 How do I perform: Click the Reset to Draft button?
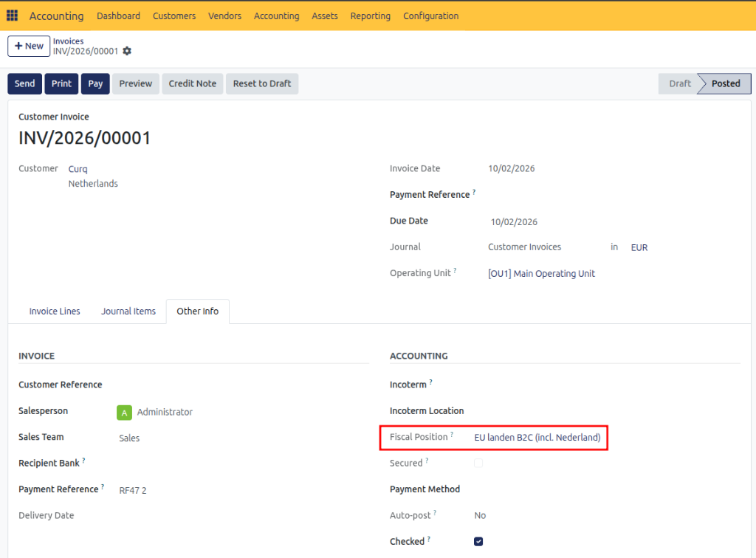262,84
